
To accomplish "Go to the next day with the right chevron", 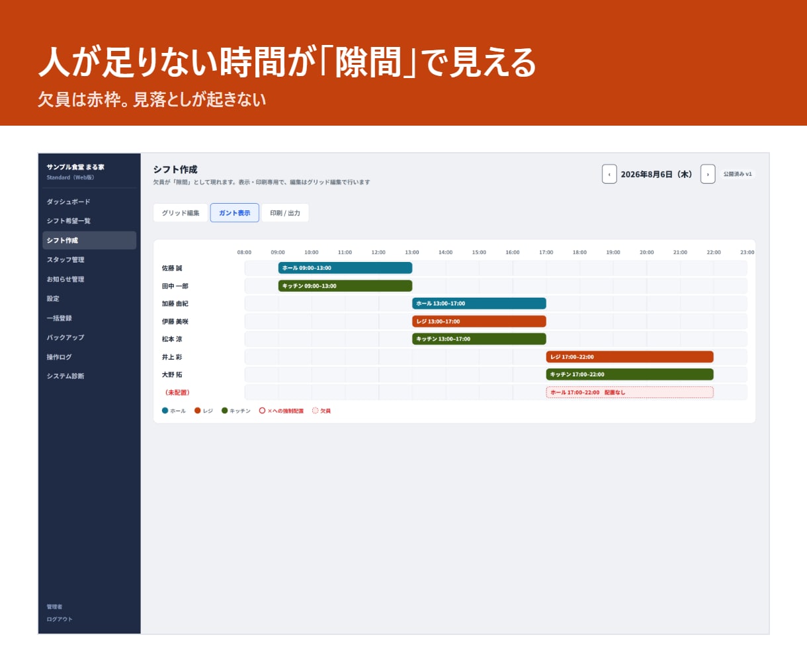I will 708,174.
